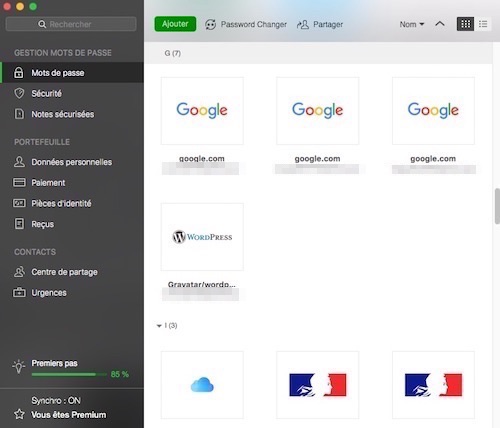Viewport: 500px width, 428px height.
Task: Click the credit card icon beside Paiement
Action: (x=19, y=182)
